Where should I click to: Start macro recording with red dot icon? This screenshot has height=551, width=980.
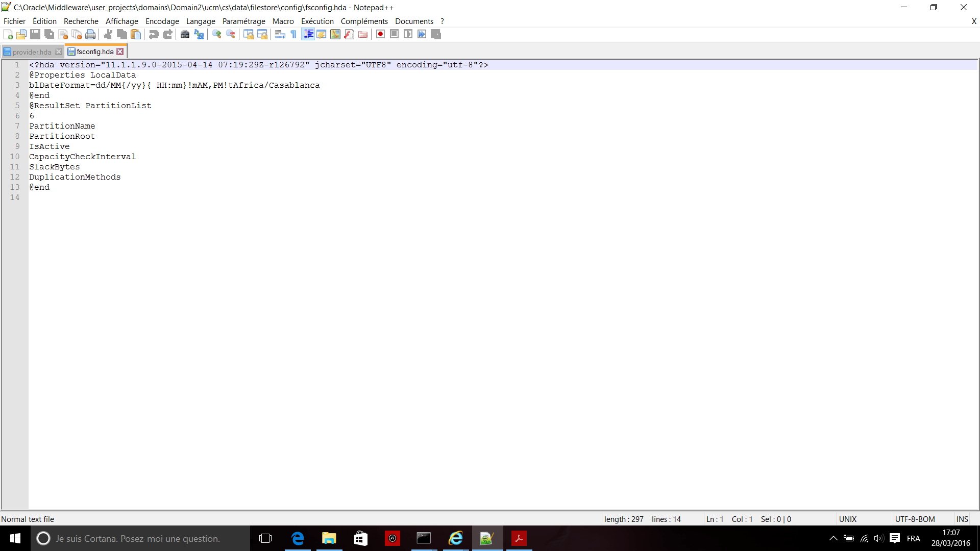click(x=380, y=34)
